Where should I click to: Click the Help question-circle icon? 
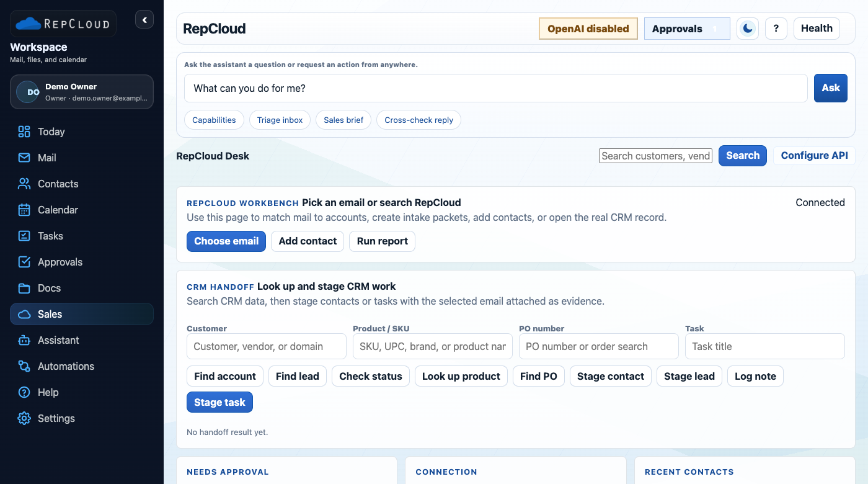(x=24, y=392)
